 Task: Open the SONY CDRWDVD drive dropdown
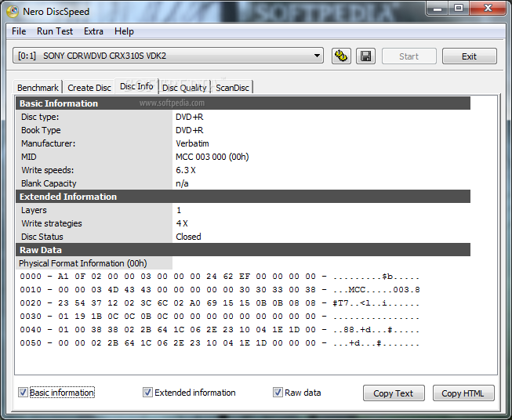pyautogui.click(x=168, y=56)
